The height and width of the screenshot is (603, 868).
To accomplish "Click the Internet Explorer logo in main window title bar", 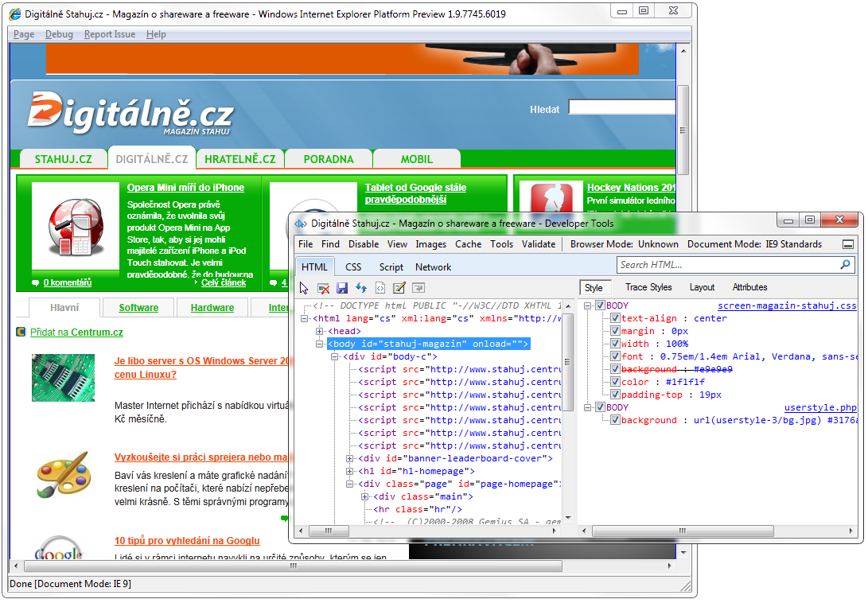I will (x=15, y=14).
